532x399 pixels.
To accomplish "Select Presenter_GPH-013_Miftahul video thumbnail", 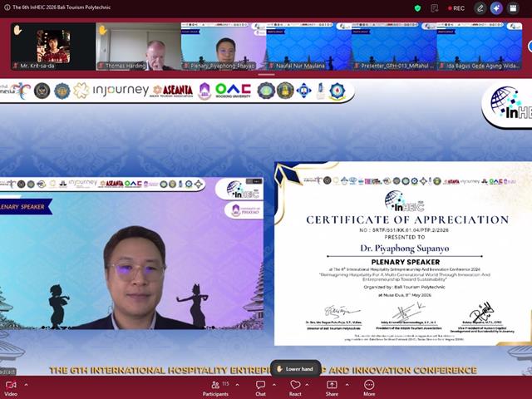I will point(394,47).
